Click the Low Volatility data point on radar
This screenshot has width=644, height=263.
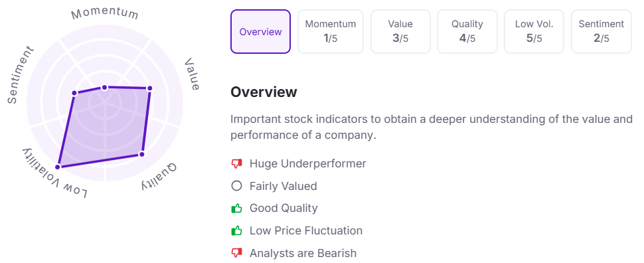coord(58,167)
